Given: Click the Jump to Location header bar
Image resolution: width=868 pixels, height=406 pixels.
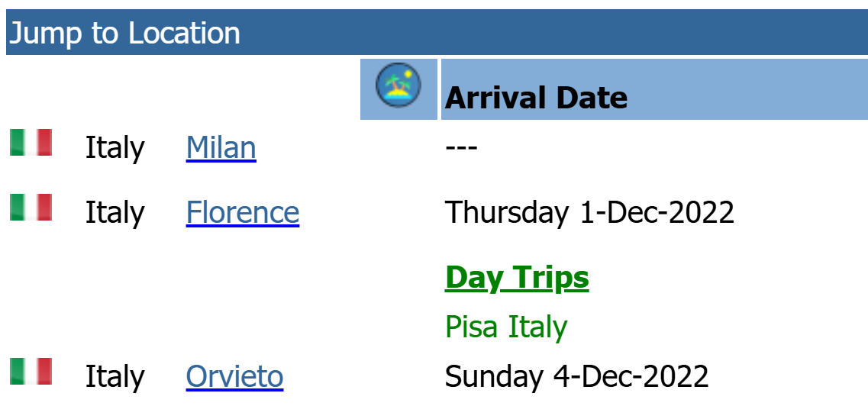Looking at the screenshot, I should pos(437,32).
